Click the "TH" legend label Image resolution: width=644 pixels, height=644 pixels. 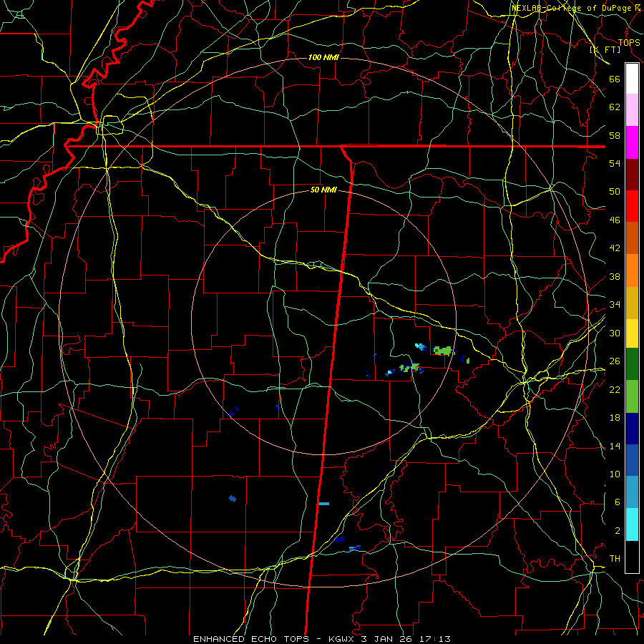[x=615, y=559]
